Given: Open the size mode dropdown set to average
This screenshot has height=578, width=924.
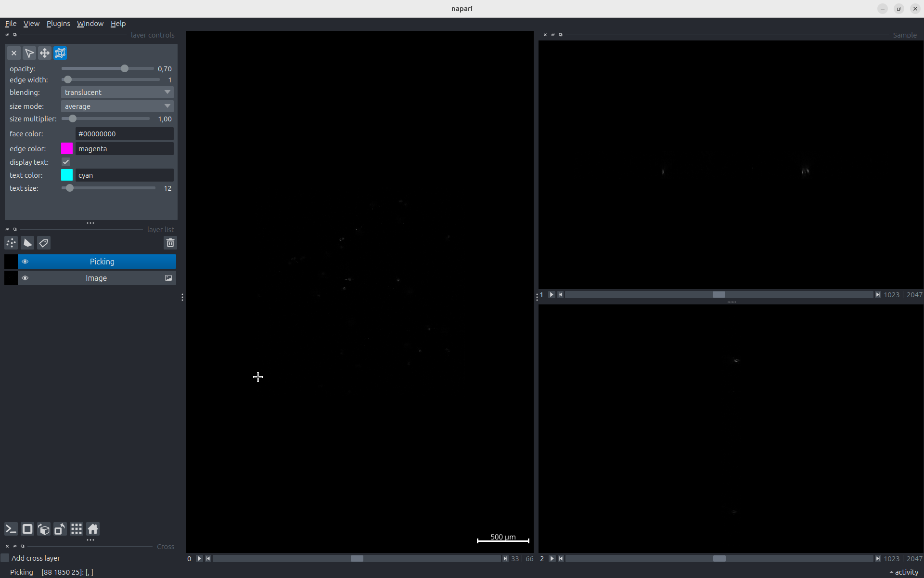Looking at the screenshot, I should pyautogui.click(x=117, y=106).
